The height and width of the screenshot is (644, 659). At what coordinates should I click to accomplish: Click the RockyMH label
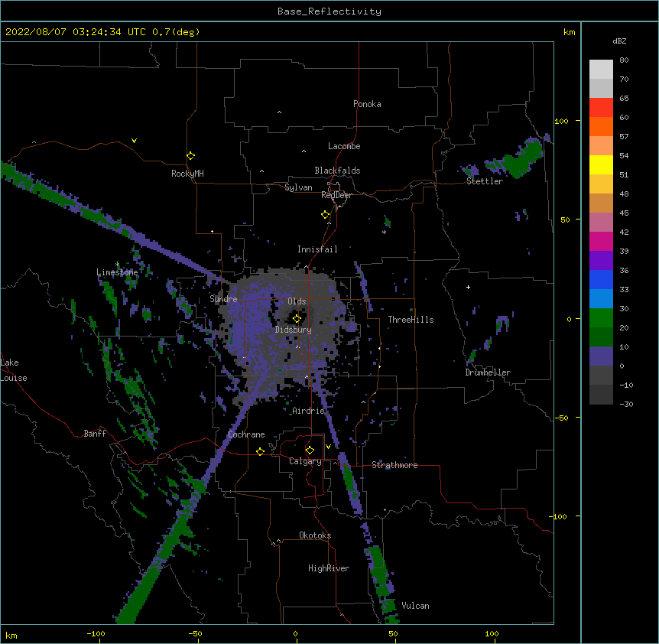click(187, 174)
